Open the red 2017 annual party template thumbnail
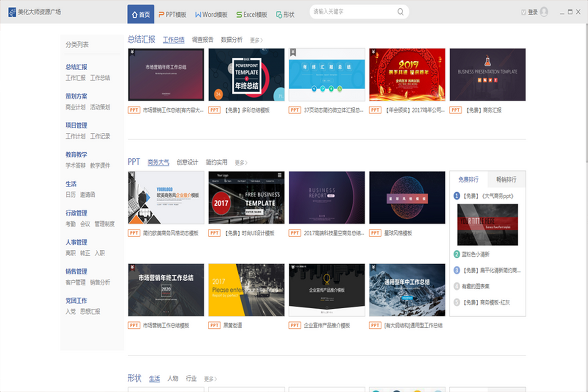Image resolution: width=588 pixels, height=392 pixels. [x=407, y=74]
